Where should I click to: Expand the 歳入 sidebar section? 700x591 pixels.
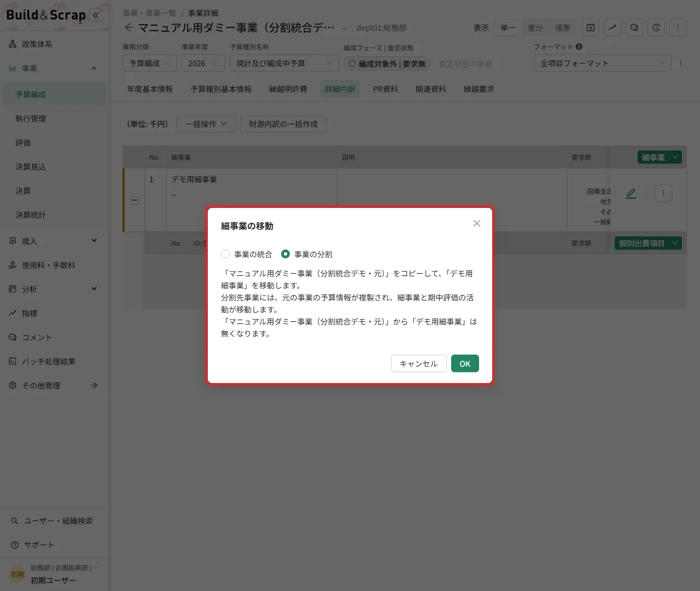94,241
